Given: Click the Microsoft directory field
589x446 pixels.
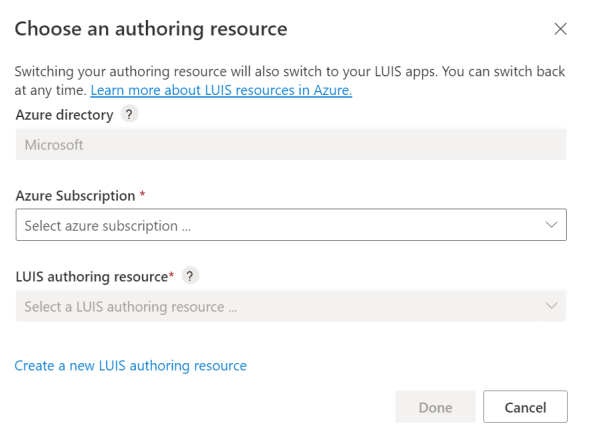Looking at the screenshot, I should pyautogui.click(x=291, y=144).
